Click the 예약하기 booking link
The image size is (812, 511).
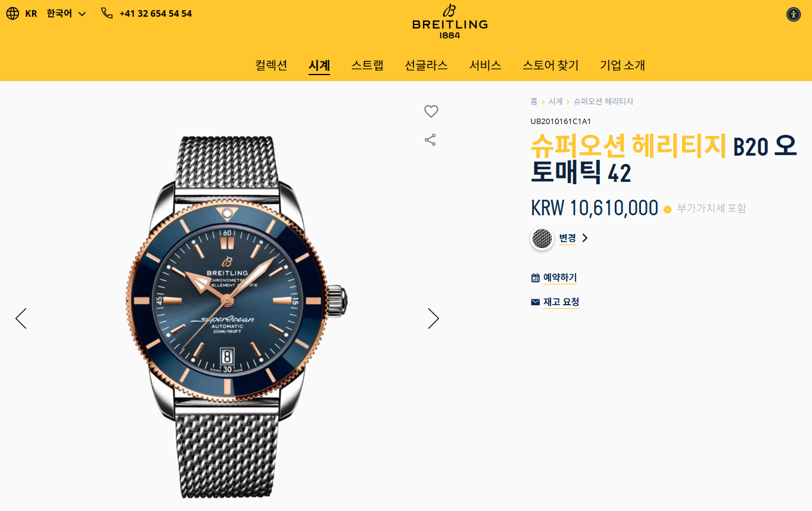(560, 278)
